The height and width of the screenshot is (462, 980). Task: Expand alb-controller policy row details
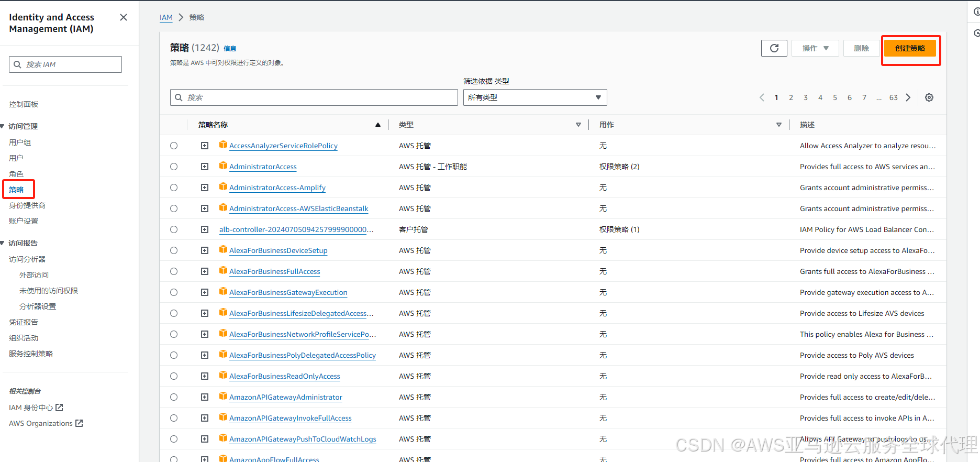(205, 229)
